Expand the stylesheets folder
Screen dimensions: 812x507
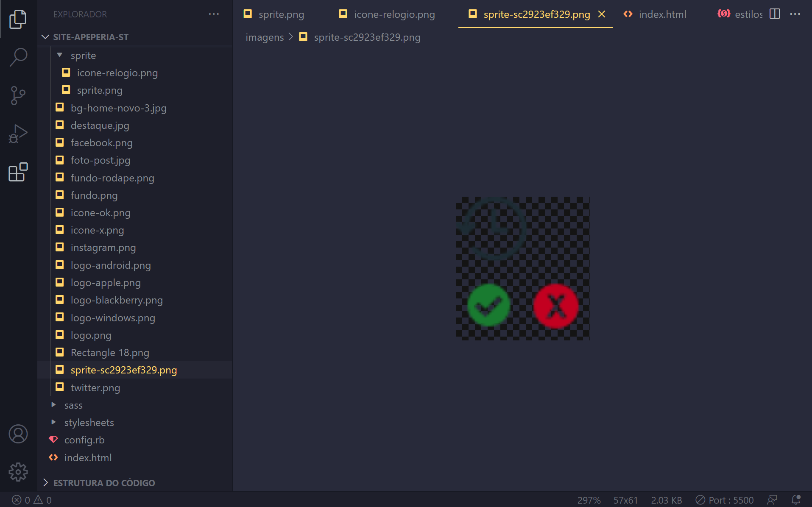[x=89, y=423]
